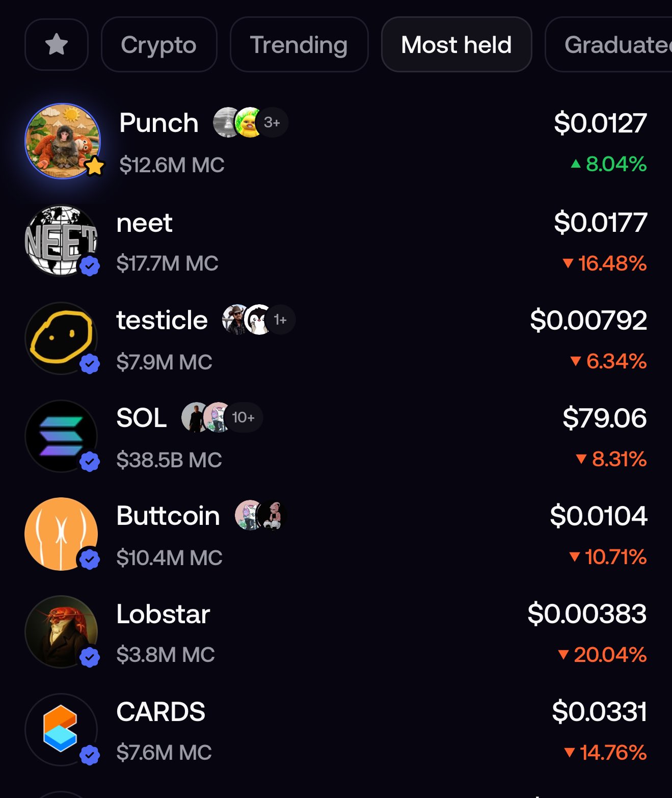Open the Buttcoin holder avatars
672x798 pixels.
tap(260, 515)
